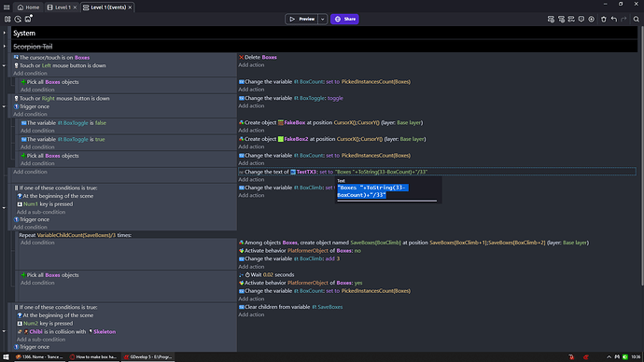
Task: Switch to 'How to make box ha...' taskbar window
Action: tap(93, 357)
